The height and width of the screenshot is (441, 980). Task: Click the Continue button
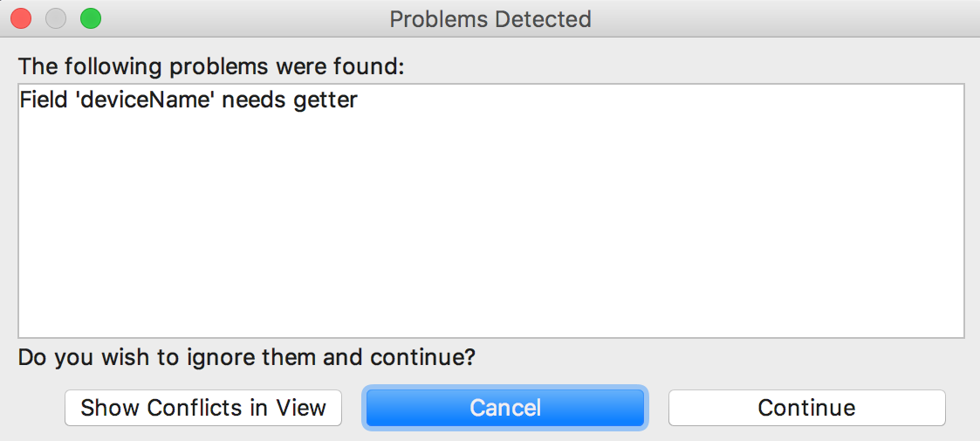(x=806, y=408)
